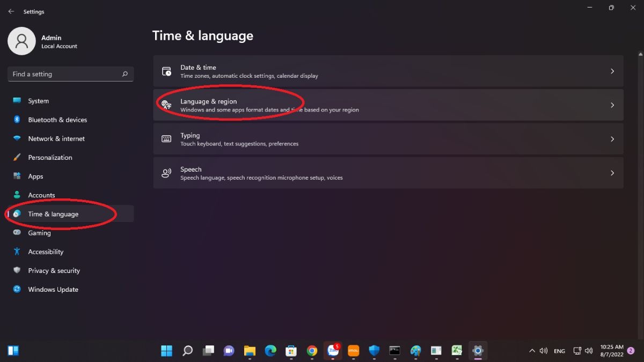644x362 pixels.
Task: Open Task View from taskbar
Action: coord(208,351)
